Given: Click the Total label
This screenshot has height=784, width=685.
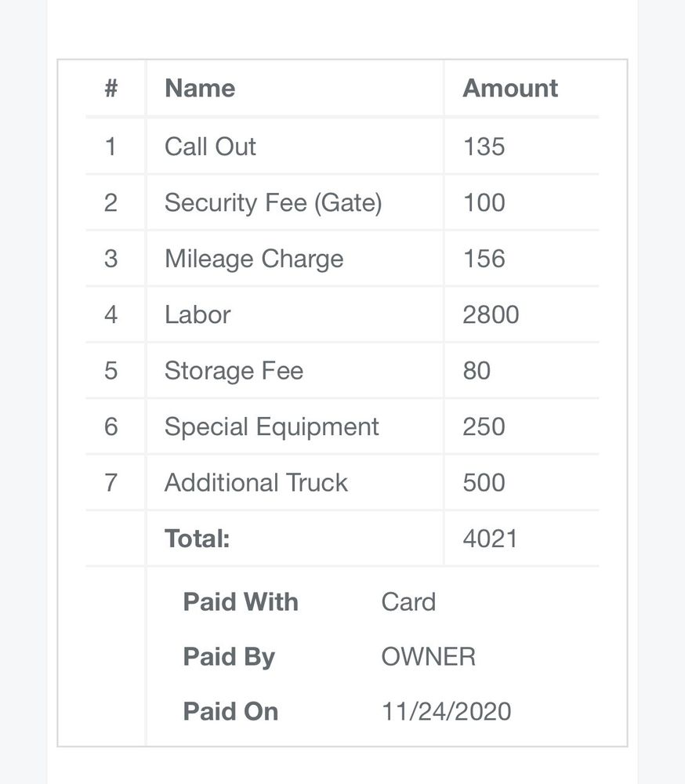Looking at the screenshot, I should [197, 539].
